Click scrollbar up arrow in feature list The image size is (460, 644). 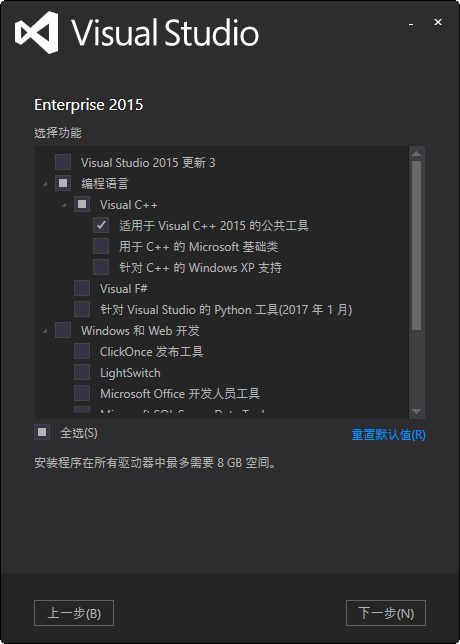(x=416, y=154)
